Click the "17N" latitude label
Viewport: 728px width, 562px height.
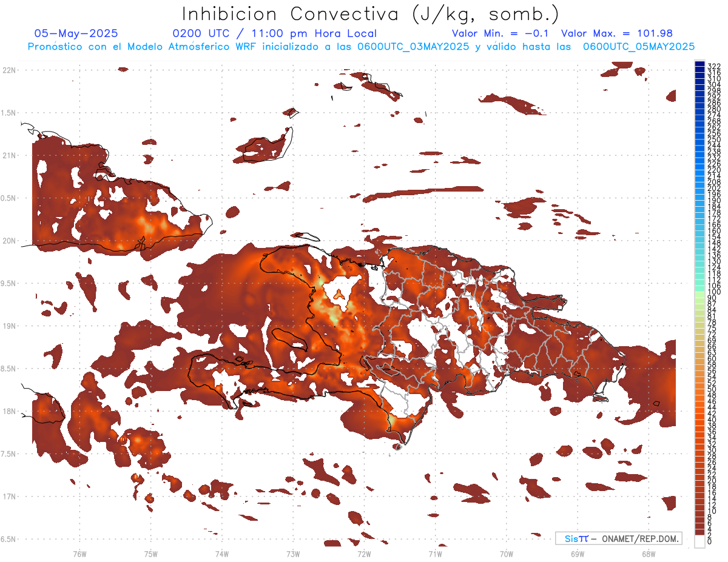[x=9, y=497]
